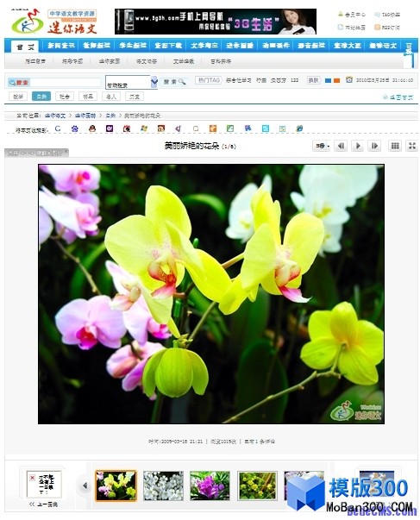The image size is (420, 520).
Task: Select the highlighted blue category tag
Action: pyautogui.click(x=41, y=97)
